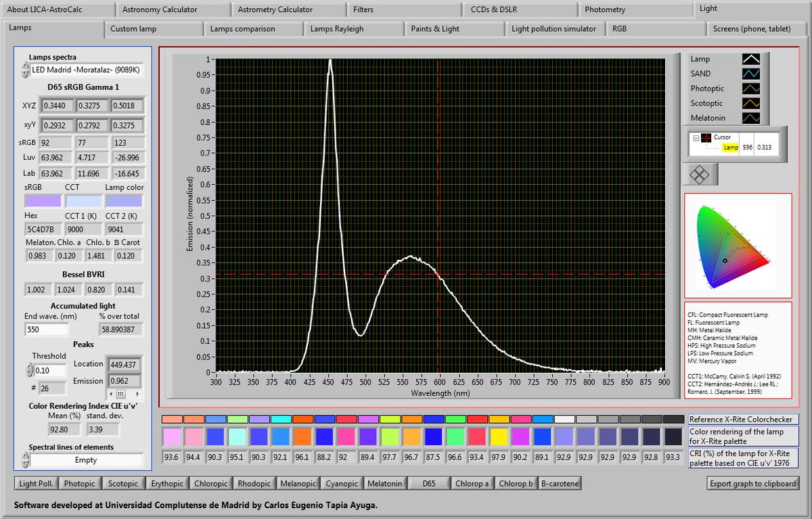Click the Reference X-Rite Colorchecker label
812x519 pixels.
(x=744, y=420)
